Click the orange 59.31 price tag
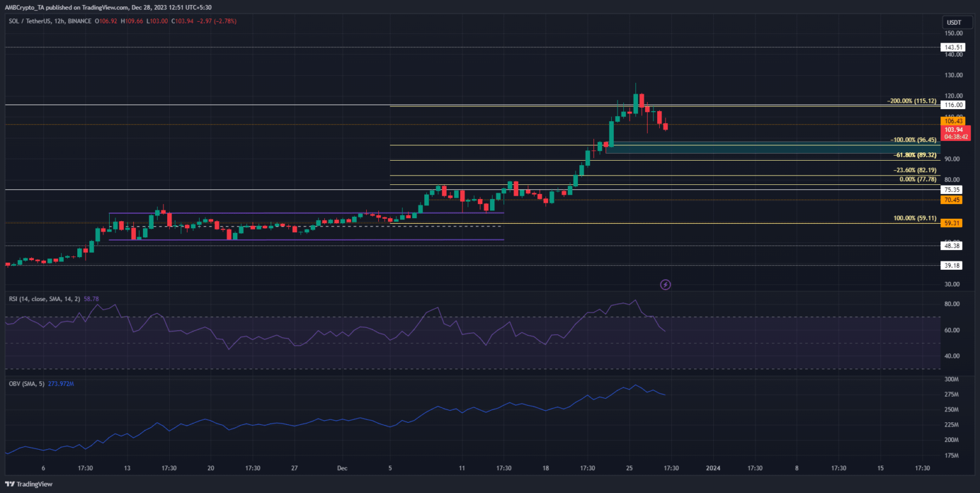The width and height of the screenshot is (980, 493). click(x=952, y=223)
